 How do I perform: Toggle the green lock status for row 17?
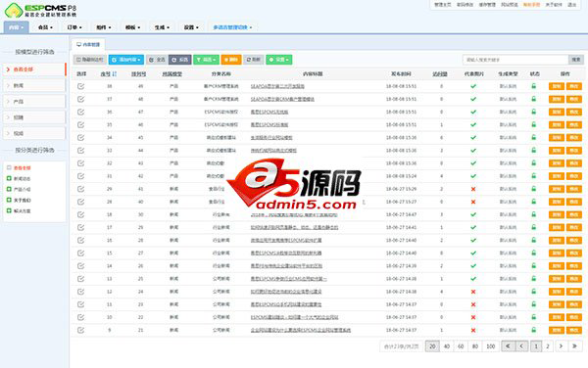tap(534, 227)
